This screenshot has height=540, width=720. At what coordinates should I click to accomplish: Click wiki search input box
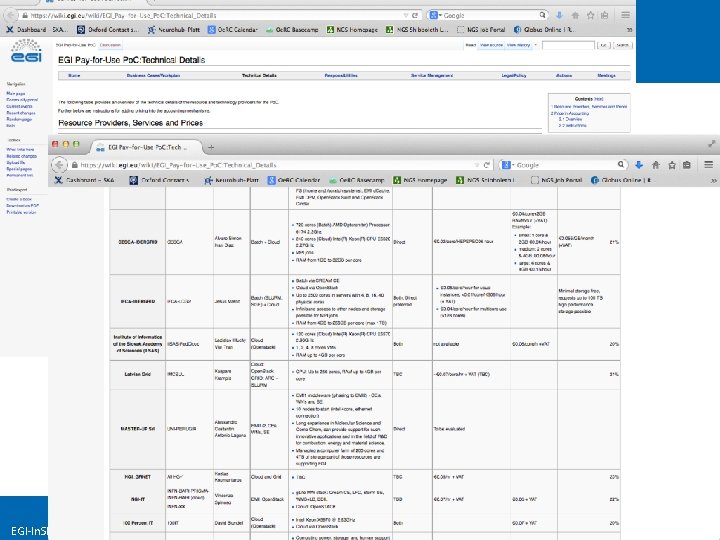[x=568, y=45]
